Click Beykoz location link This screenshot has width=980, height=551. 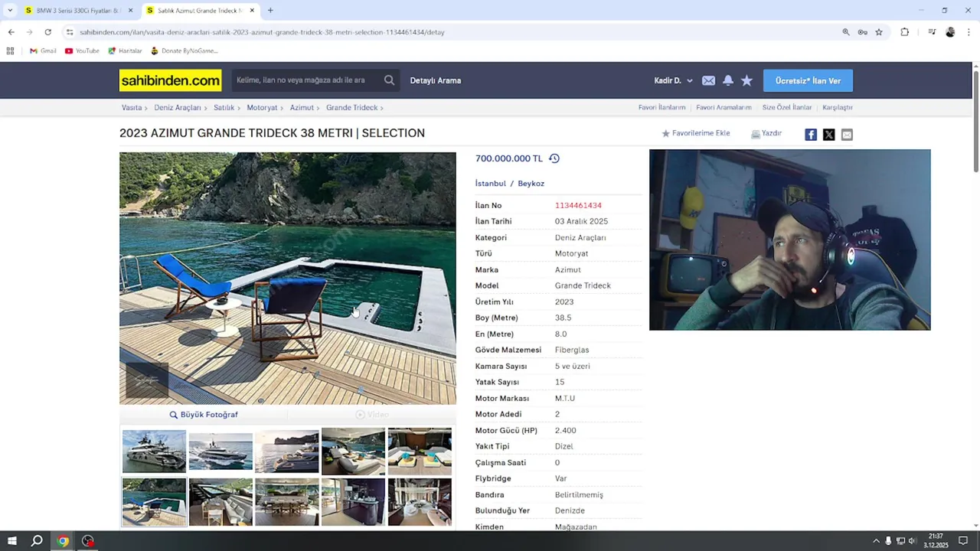pyautogui.click(x=531, y=184)
